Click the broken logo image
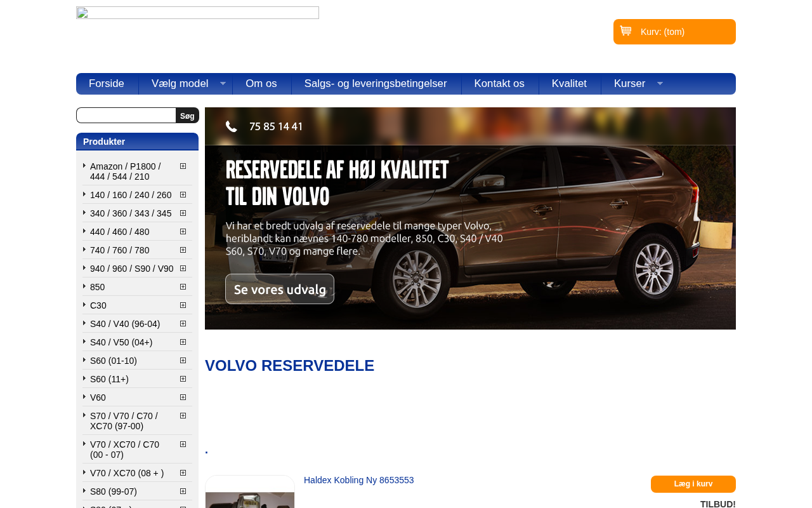Viewport: 812px width, 508px height. coord(197,13)
